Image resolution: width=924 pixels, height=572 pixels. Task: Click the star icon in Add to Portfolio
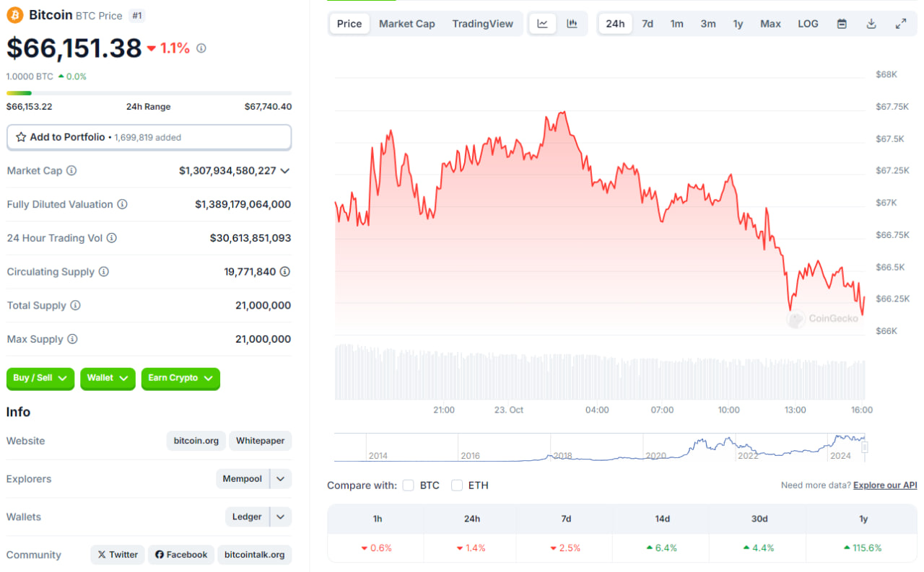pos(21,137)
